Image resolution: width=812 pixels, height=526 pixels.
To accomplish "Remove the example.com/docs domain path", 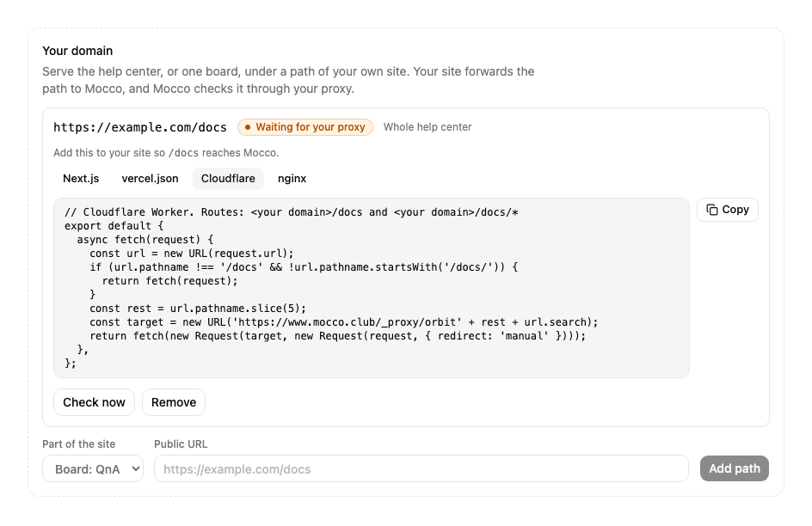I will tap(174, 402).
